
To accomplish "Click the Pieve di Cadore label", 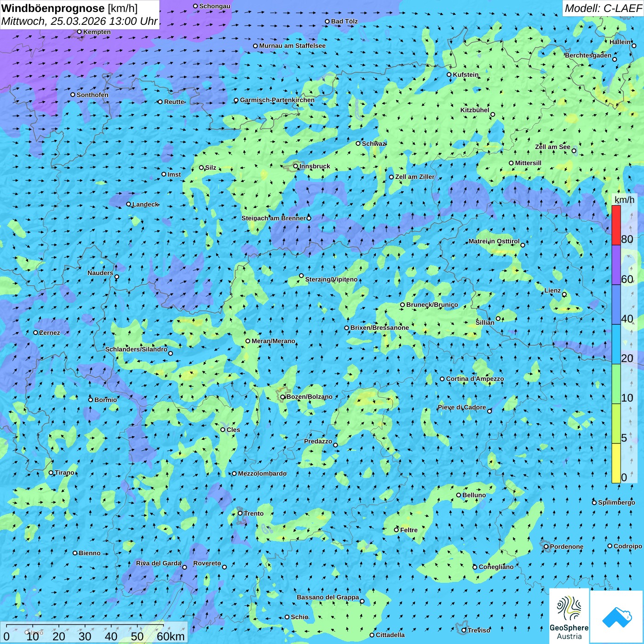I will tap(462, 407).
